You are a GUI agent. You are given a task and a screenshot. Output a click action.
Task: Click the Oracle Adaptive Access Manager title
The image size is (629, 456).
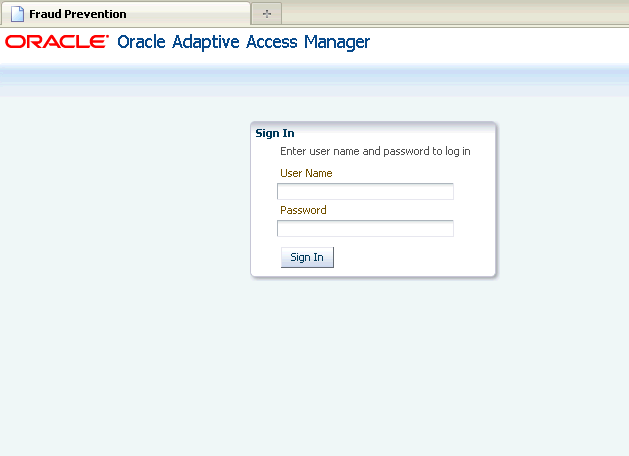coord(243,42)
